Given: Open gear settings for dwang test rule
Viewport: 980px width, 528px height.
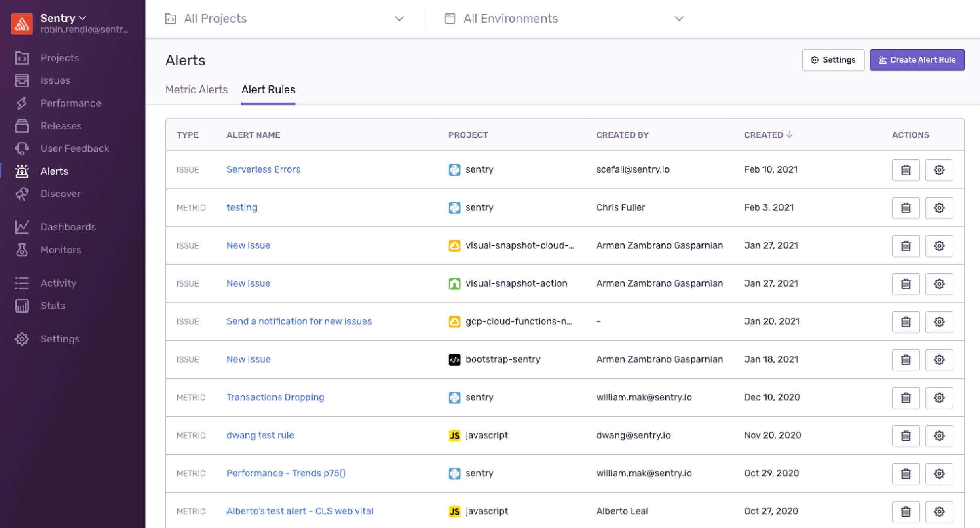Looking at the screenshot, I should (939, 436).
